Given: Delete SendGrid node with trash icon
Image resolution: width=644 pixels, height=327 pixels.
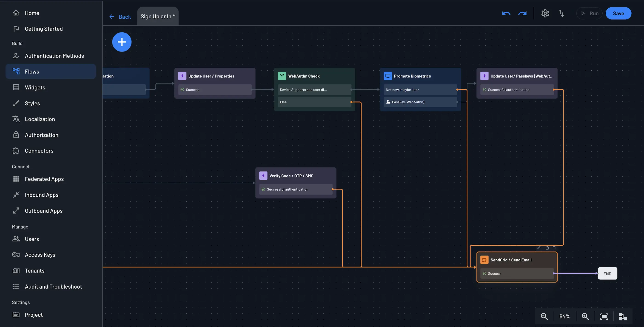Looking at the screenshot, I should (554, 248).
